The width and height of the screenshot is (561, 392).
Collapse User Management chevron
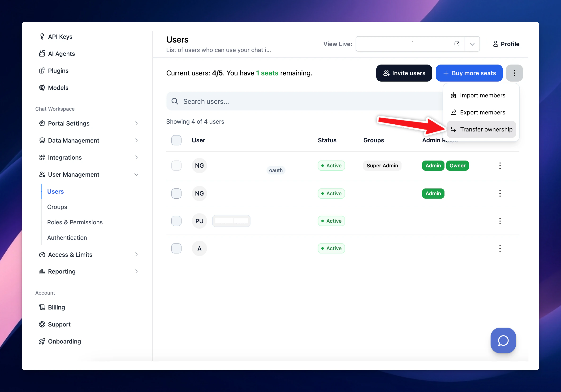click(x=136, y=174)
